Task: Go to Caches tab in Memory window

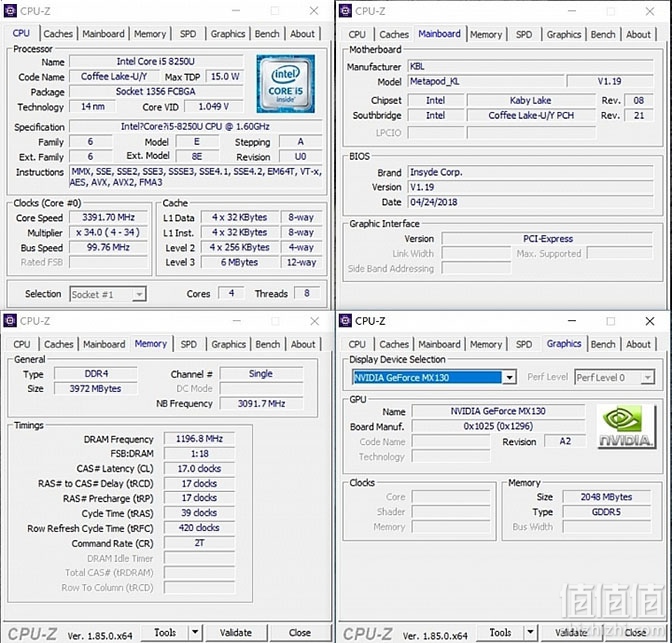Action: point(59,344)
